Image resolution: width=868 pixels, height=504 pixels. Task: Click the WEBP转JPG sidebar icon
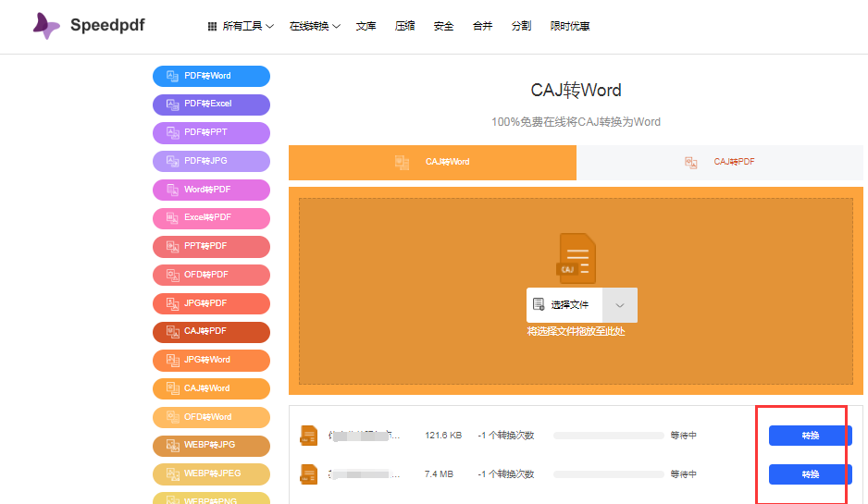(x=173, y=446)
